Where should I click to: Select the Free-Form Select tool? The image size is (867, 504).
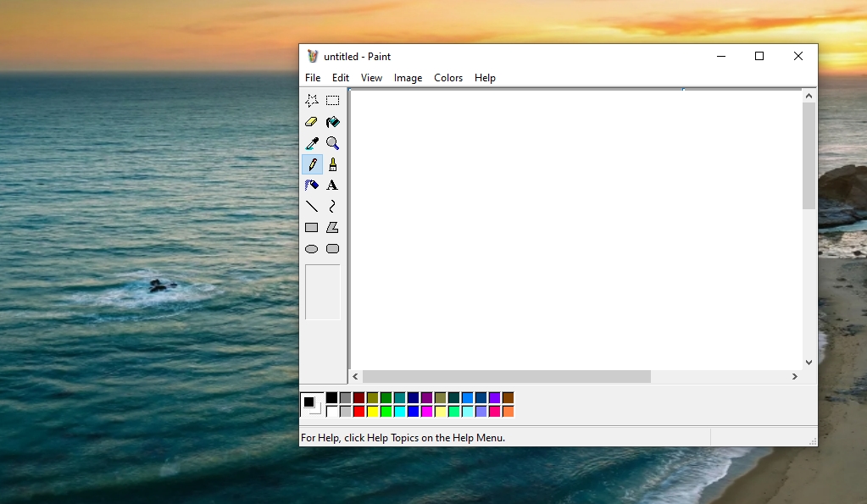(x=312, y=101)
